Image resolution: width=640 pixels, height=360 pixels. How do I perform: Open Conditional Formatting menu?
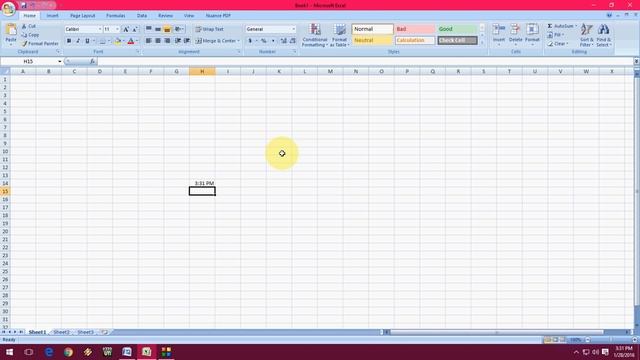click(x=315, y=35)
